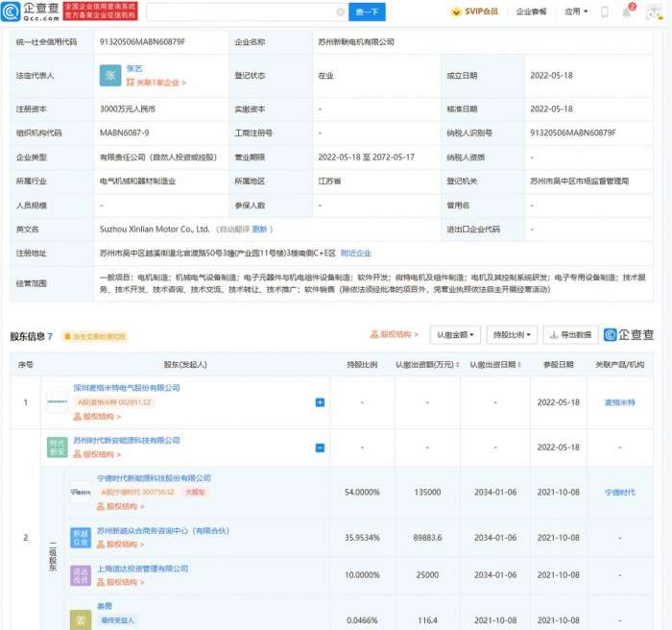Click the 查一下 search button
Image resolution: width=672 pixels, height=630 pixels.
point(369,12)
